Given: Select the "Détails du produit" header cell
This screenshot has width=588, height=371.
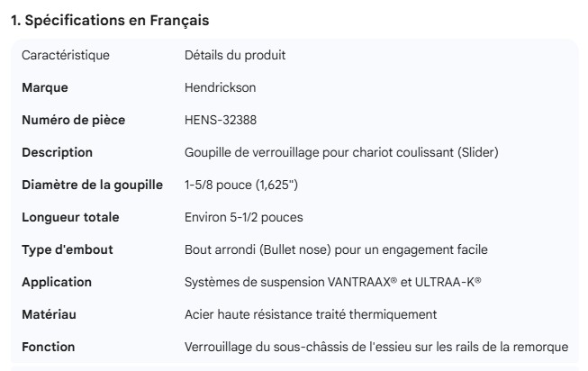Looking at the screenshot, I should (235, 55).
